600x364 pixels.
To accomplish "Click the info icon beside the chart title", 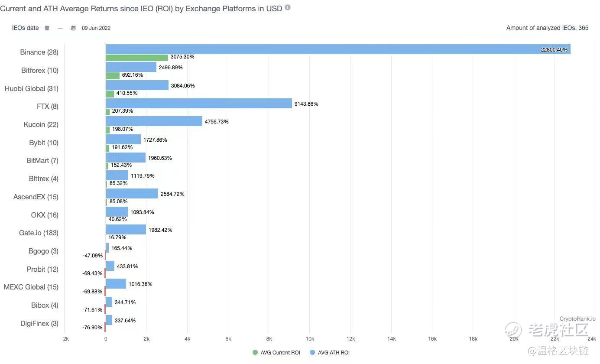I will pyautogui.click(x=288, y=8).
